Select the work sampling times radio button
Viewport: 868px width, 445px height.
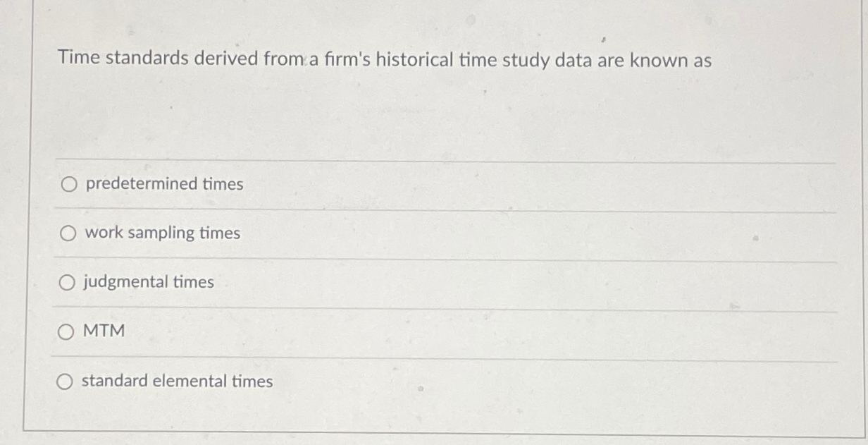[x=68, y=233]
